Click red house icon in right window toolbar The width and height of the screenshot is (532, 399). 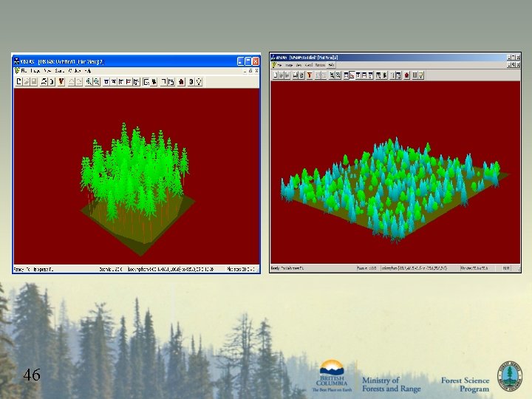point(406,75)
